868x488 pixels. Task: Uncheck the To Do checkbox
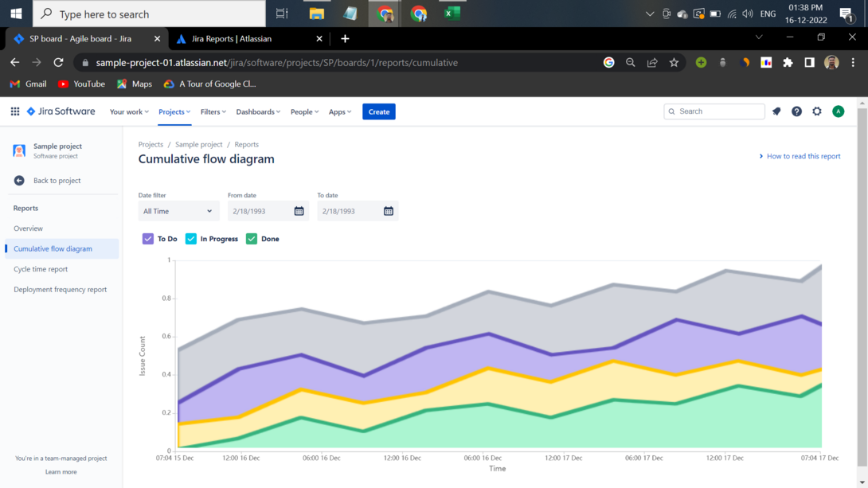[x=148, y=239]
